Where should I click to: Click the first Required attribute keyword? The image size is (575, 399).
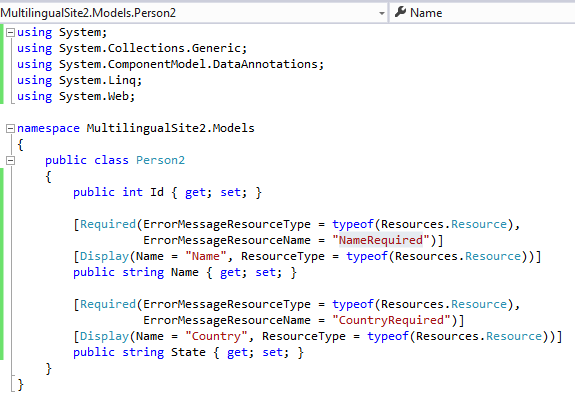tap(108, 224)
